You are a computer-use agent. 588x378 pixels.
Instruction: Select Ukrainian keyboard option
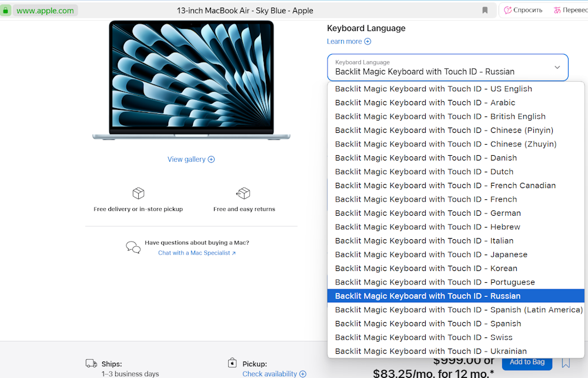tap(456, 352)
